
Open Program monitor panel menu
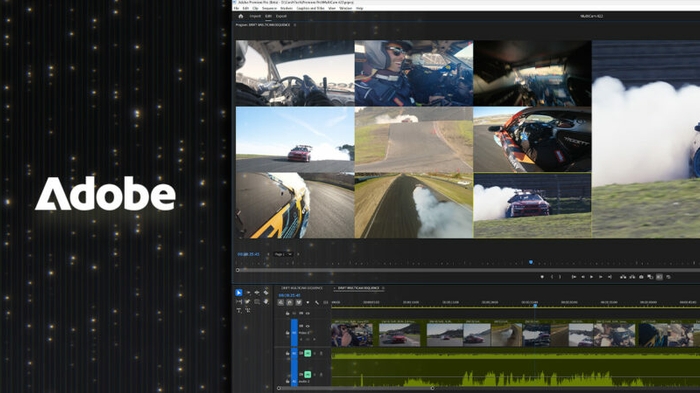click(295, 25)
